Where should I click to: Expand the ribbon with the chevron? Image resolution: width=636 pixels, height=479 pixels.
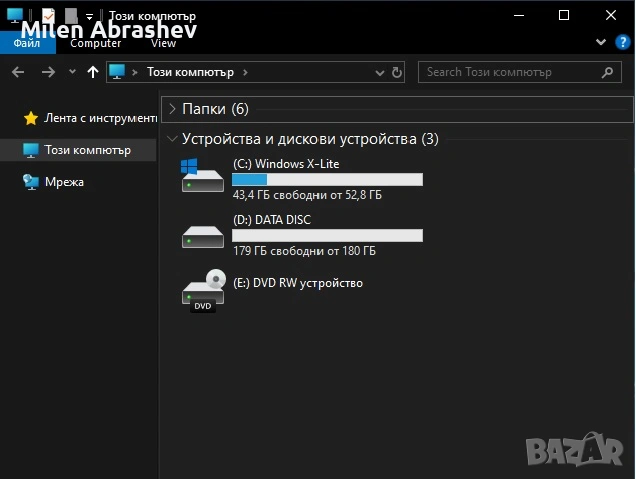point(600,43)
